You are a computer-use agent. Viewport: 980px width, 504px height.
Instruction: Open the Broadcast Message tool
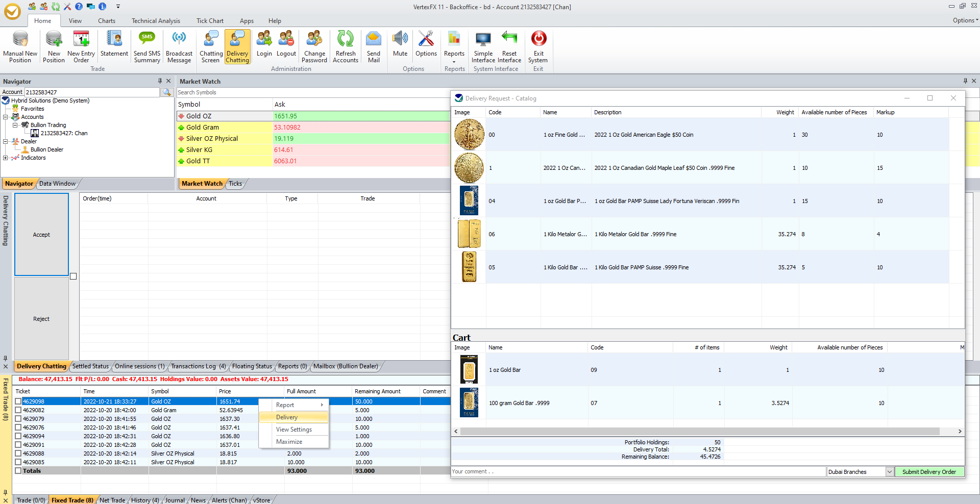[x=179, y=40]
